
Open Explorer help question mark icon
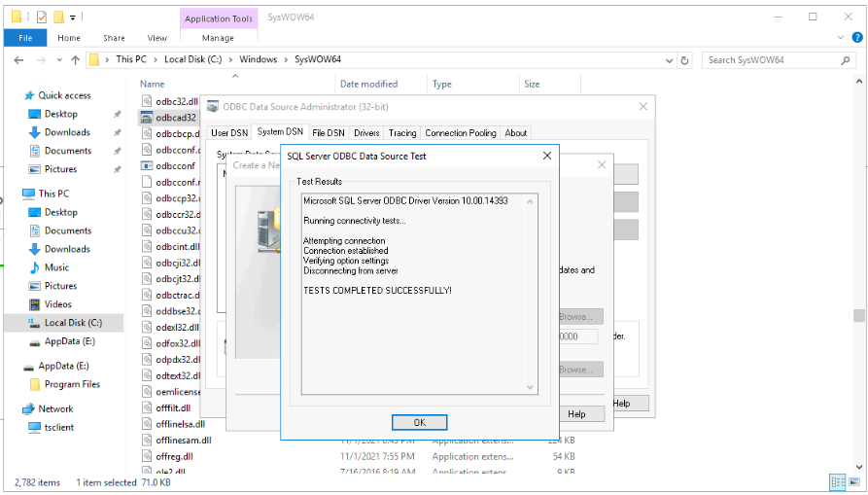pos(857,38)
